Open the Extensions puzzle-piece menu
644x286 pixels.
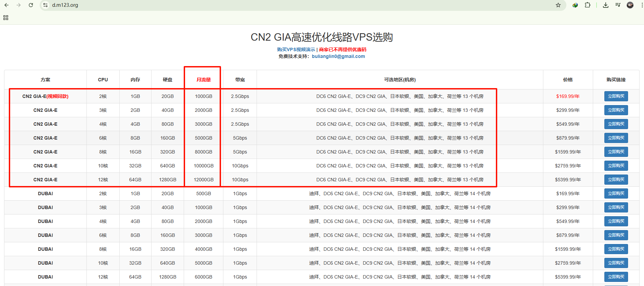coord(588,5)
